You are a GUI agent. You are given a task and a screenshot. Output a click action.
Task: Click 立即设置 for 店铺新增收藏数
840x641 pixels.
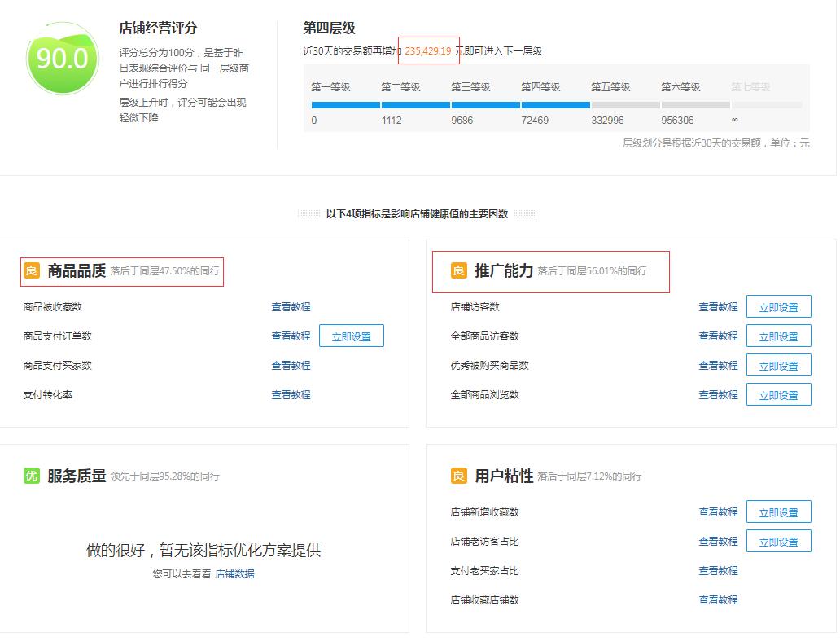click(778, 511)
